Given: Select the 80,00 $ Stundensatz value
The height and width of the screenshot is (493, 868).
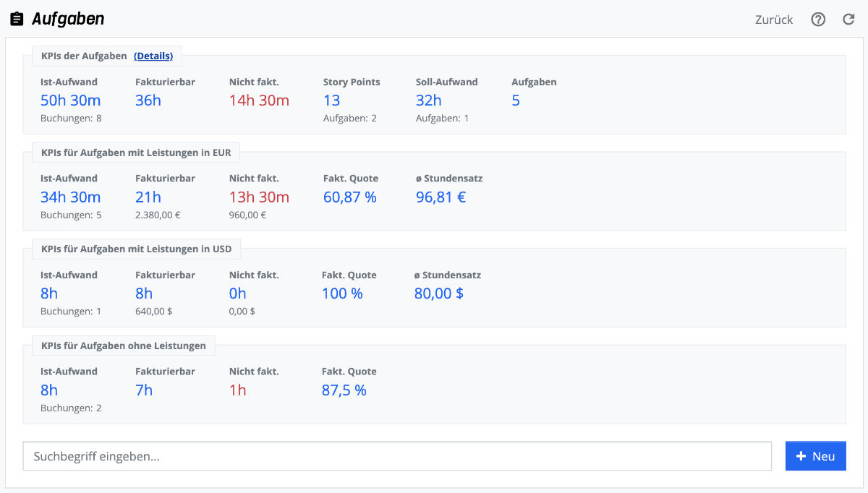Looking at the screenshot, I should tap(439, 293).
